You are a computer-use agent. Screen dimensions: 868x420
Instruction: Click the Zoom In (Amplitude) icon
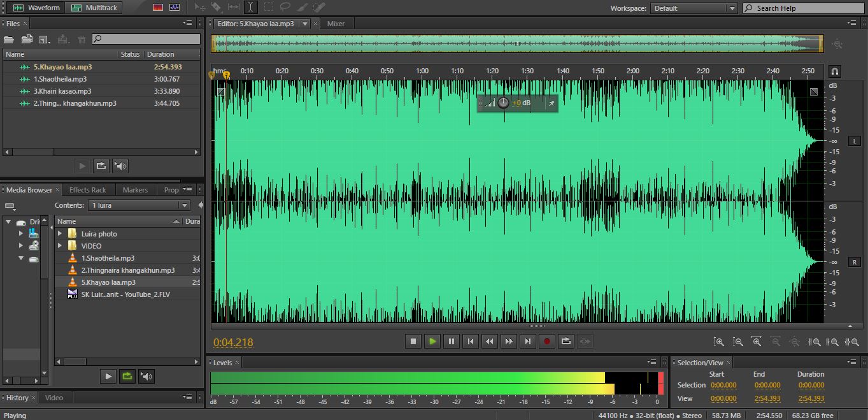click(718, 342)
